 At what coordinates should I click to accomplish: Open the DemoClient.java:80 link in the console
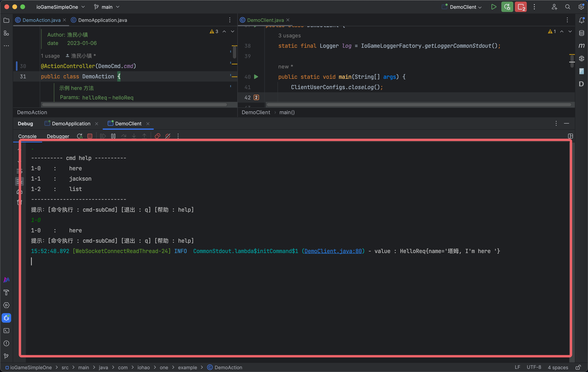click(333, 251)
